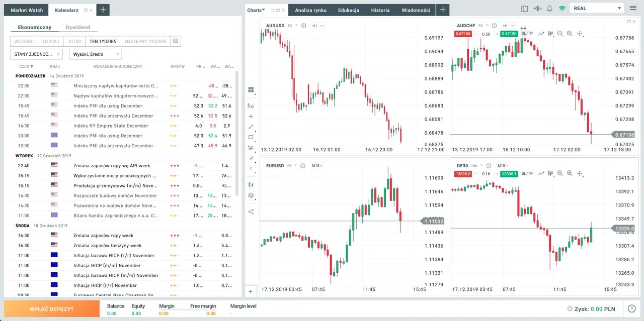Screen dimensions: 644x321
Task: Open the STANY ZJEDNOC... country dropdown
Action: point(36,54)
